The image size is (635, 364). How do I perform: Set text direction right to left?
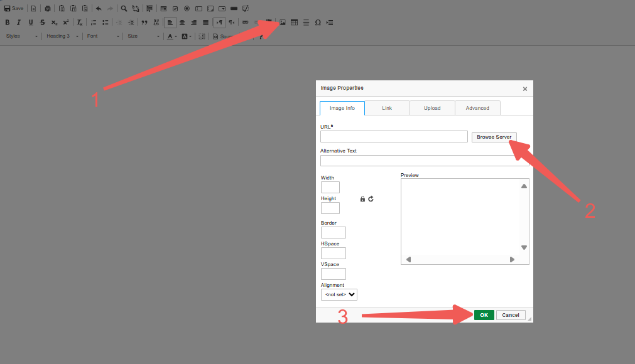[232, 23]
